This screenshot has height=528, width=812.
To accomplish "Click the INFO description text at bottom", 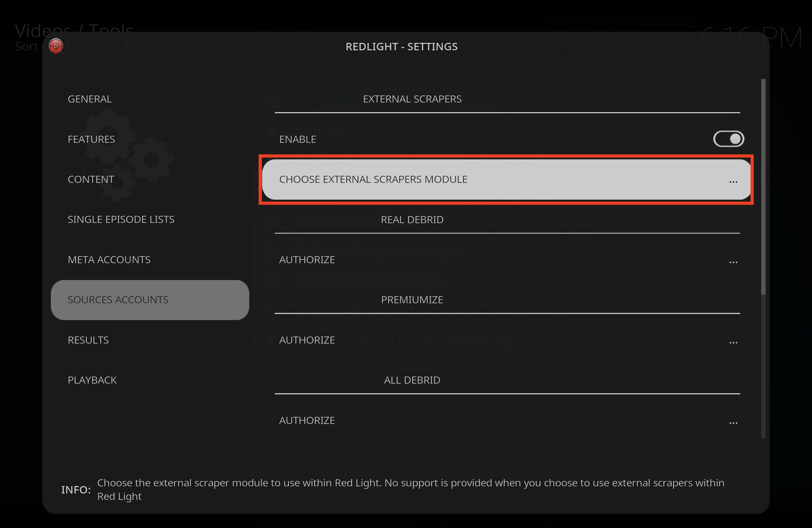I will point(411,489).
